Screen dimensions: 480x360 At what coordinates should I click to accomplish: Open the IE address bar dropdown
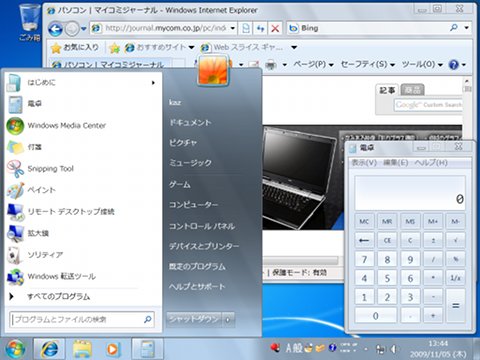click(233, 28)
